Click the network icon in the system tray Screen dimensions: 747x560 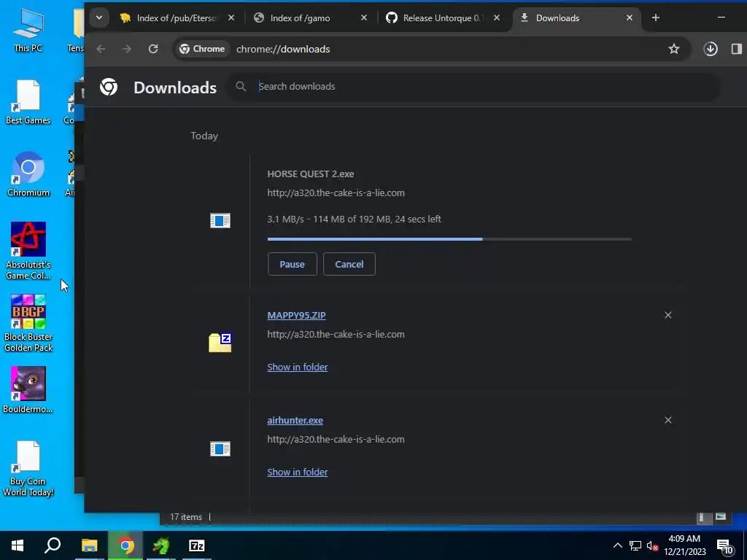[635, 545]
